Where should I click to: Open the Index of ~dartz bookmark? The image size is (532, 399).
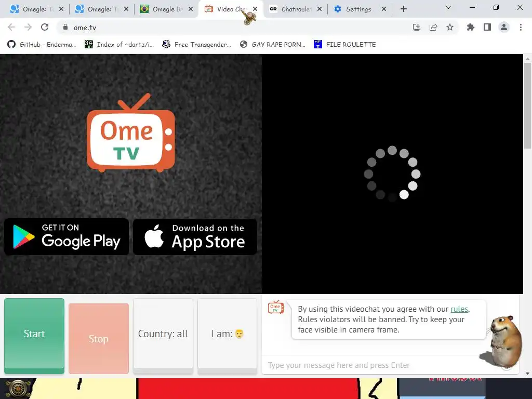pos(119,45)
